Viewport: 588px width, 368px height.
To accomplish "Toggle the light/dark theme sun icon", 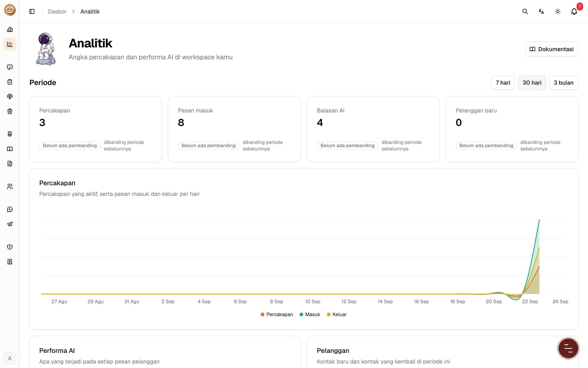I will click(x=558, y=11).
